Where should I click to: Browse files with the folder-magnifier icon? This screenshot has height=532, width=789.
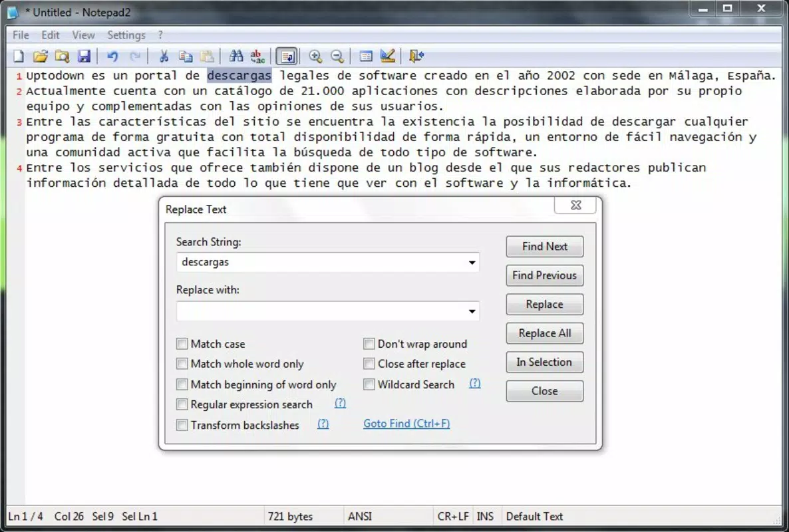tap(62, 56)
